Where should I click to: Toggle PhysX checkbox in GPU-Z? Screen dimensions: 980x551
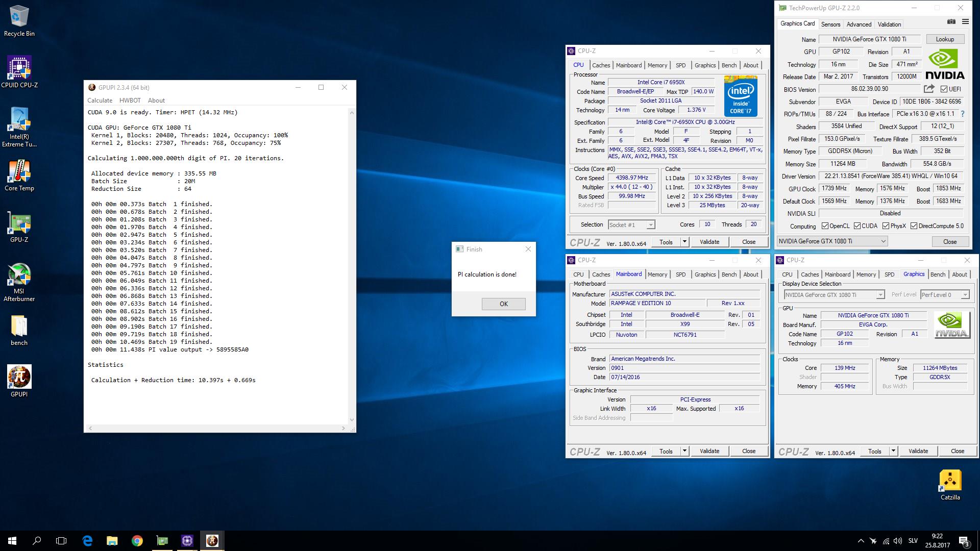[x=886, y=226]
